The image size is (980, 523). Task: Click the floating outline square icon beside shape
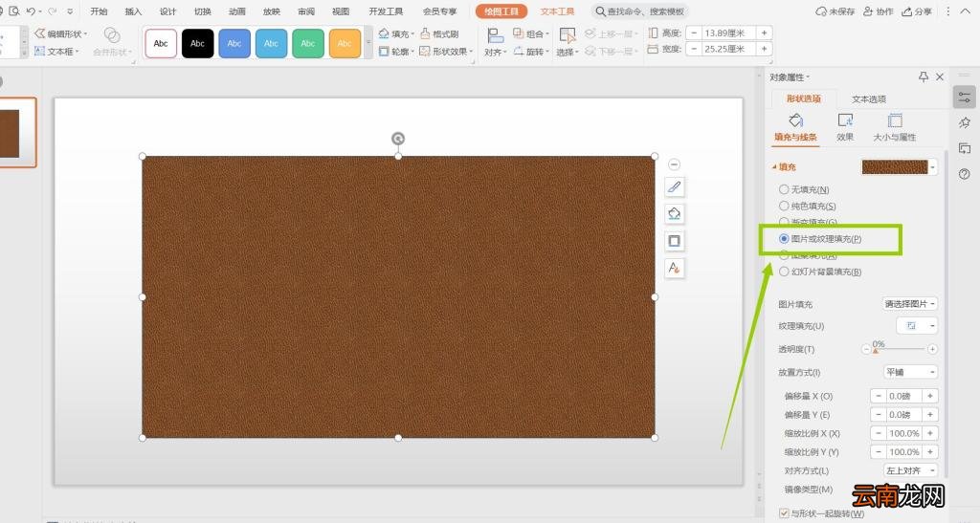pos(674,241)
